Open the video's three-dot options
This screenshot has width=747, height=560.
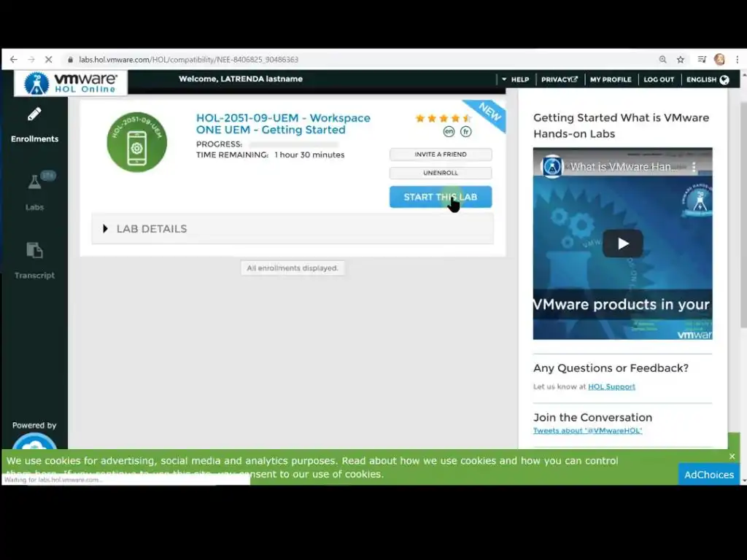[x=694, y=167]
